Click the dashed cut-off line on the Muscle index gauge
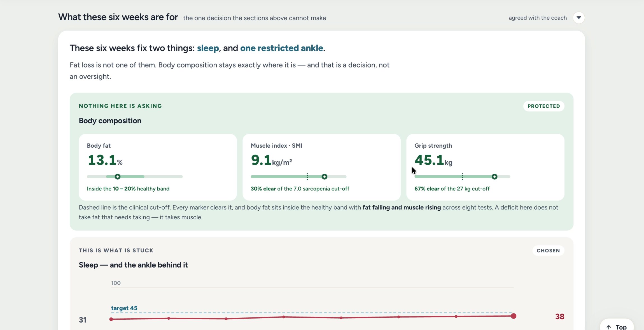 pyautogui.click(x=307, y=176)
